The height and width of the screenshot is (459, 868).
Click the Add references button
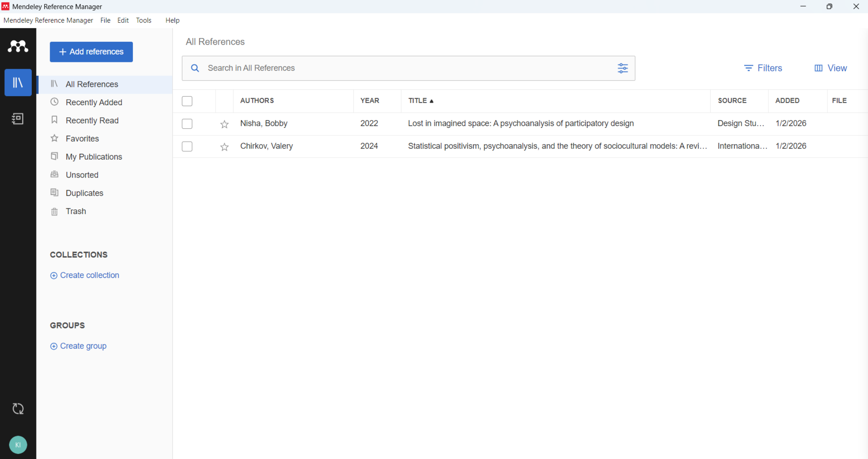click(x=91, y=52)
